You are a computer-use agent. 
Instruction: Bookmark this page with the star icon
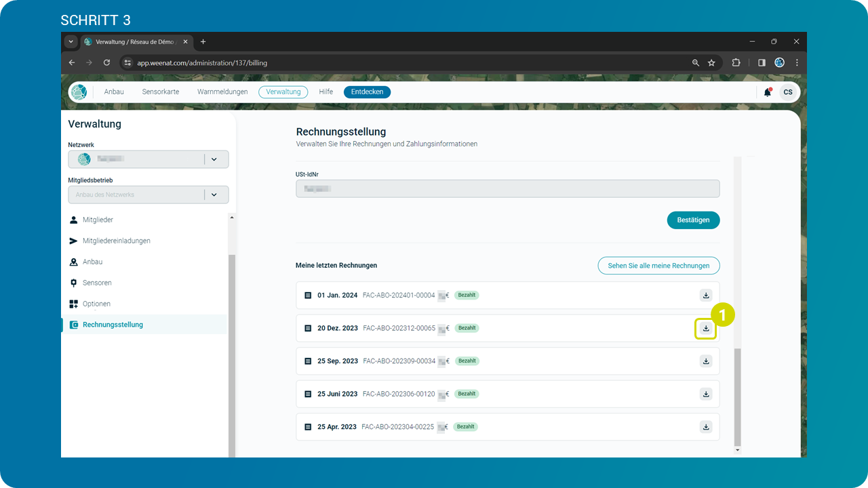coord(711,62)
